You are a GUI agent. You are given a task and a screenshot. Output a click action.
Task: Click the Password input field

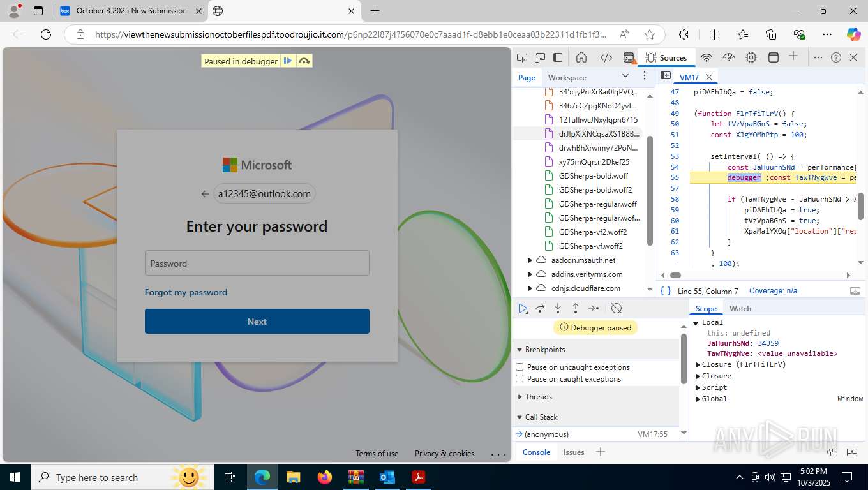(x=257, y=263)
